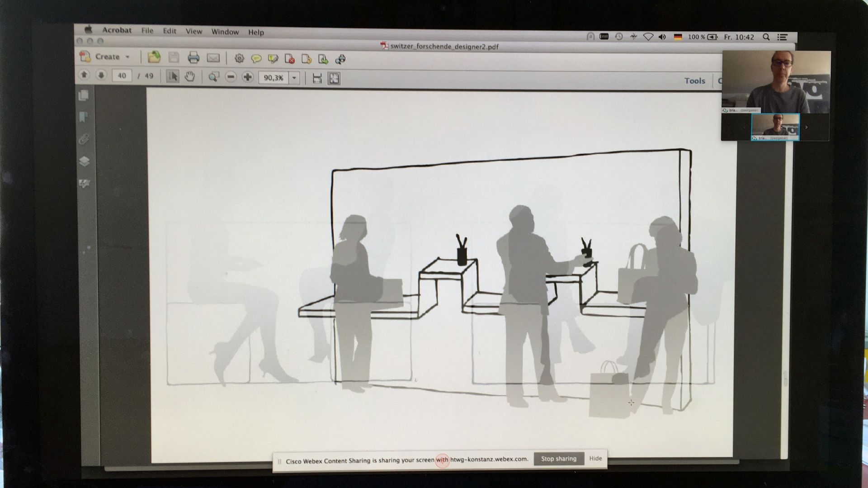Open the signatures sidebar panel

tap(84, 183)
